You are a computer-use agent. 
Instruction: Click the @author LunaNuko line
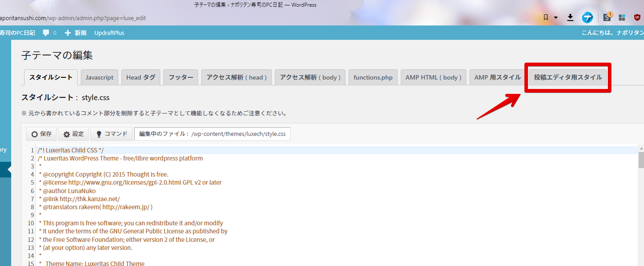click(x=67, y=191)
